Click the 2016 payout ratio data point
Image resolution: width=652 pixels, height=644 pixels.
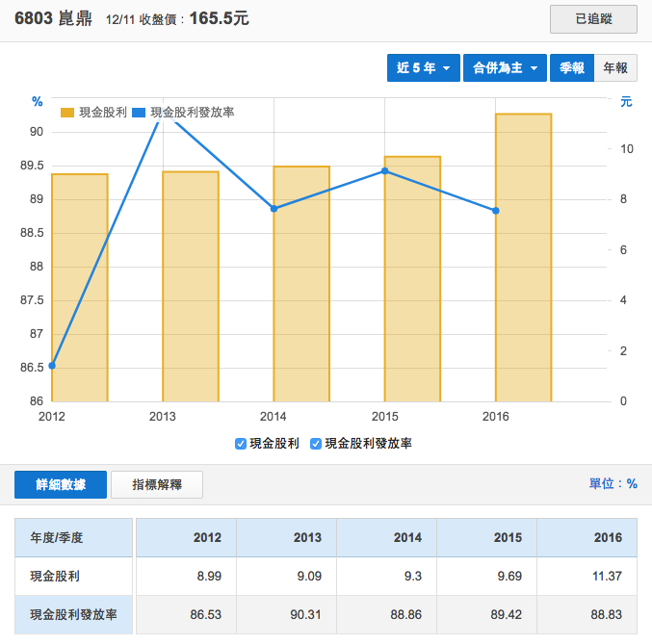496,210
